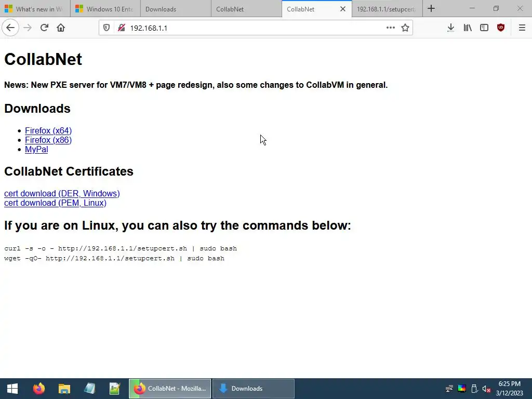
Task: View insecure connection lock info
Action: [122, 28]
